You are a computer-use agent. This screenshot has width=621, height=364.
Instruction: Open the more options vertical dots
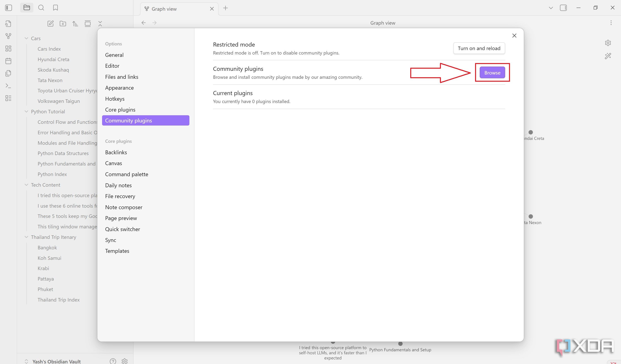click(611, 23)
